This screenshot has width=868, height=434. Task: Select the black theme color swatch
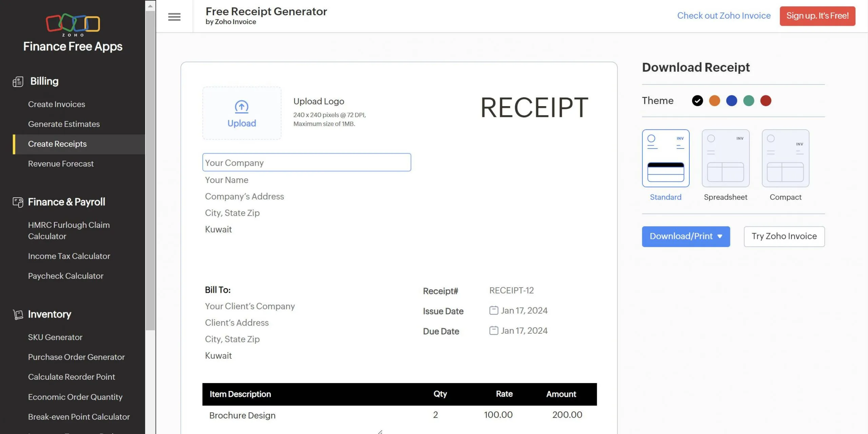point(697,100)
